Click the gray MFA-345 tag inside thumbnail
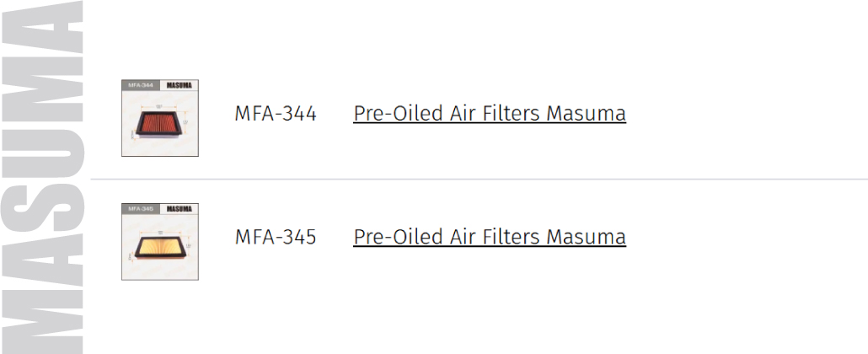The width and height of the screenshot is (868, 354). (141, 209)
